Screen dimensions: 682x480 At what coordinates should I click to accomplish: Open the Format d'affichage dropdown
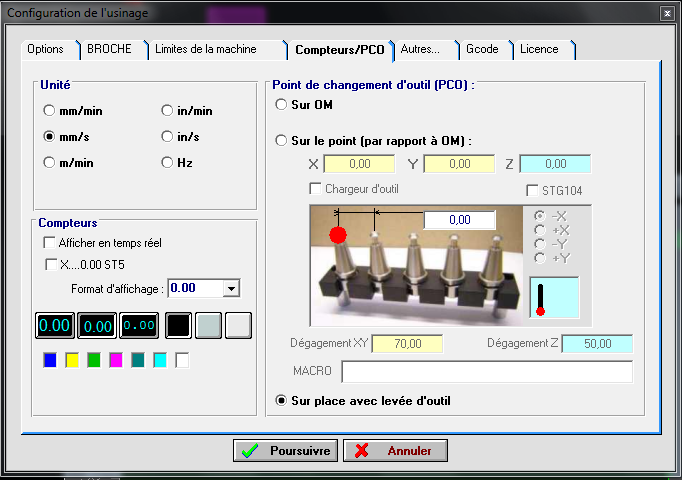tap(232, 288)
